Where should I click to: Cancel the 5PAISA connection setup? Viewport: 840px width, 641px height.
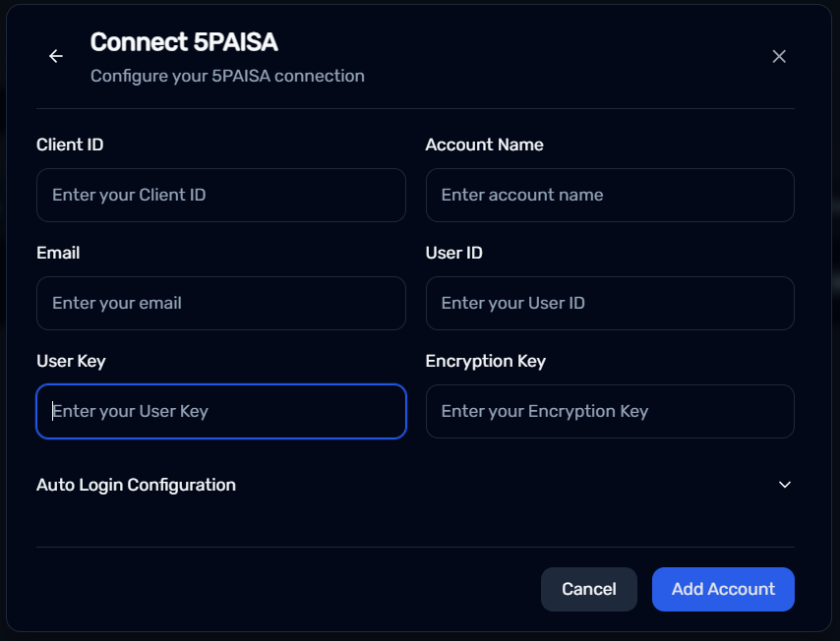tap(589, 589)
